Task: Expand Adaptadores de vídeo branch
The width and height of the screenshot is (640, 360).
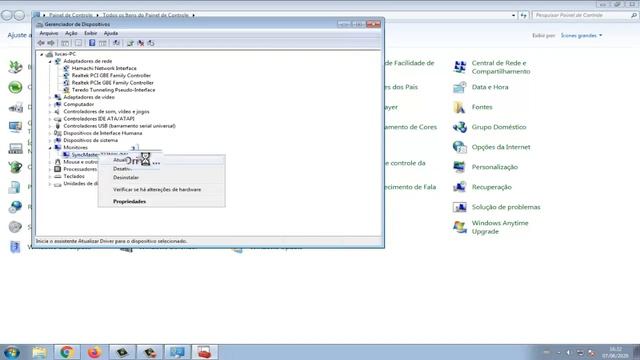Action: point(50,97)
